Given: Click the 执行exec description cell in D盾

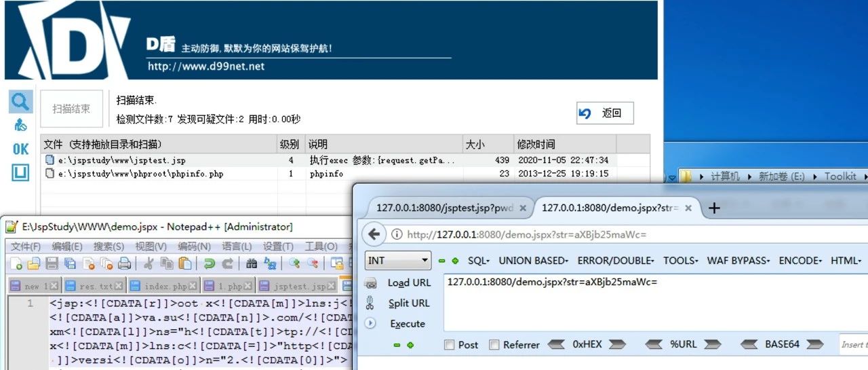Looking at the screenshot, I should click(x=382, y=160).
